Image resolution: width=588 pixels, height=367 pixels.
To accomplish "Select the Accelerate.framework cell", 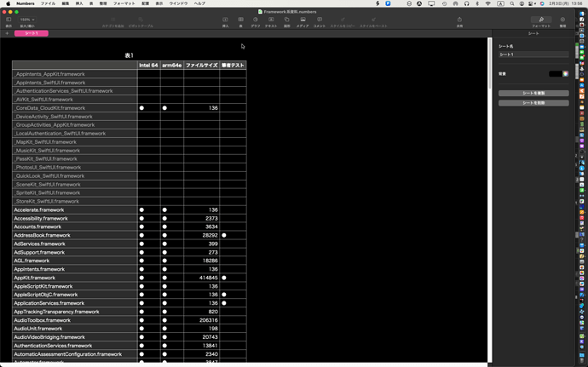I will pos(75,210).
